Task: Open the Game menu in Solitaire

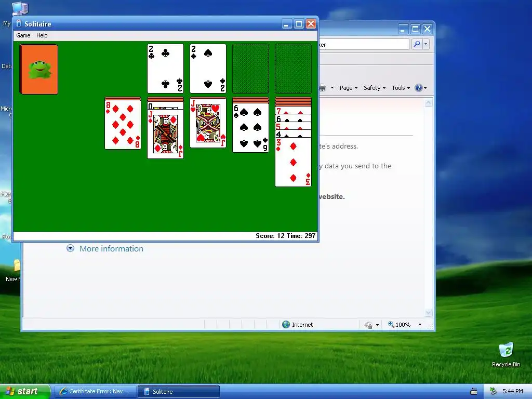Action: (23, 35)
